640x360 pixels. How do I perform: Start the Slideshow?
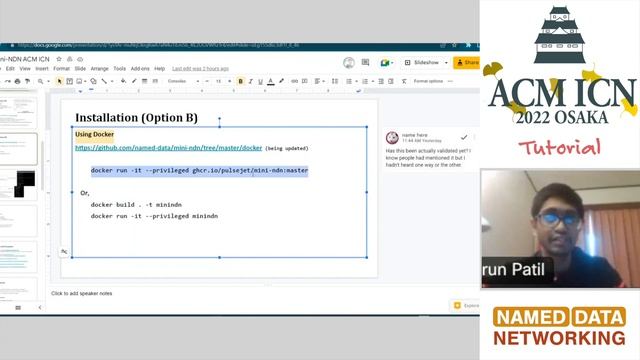[422, 62]
